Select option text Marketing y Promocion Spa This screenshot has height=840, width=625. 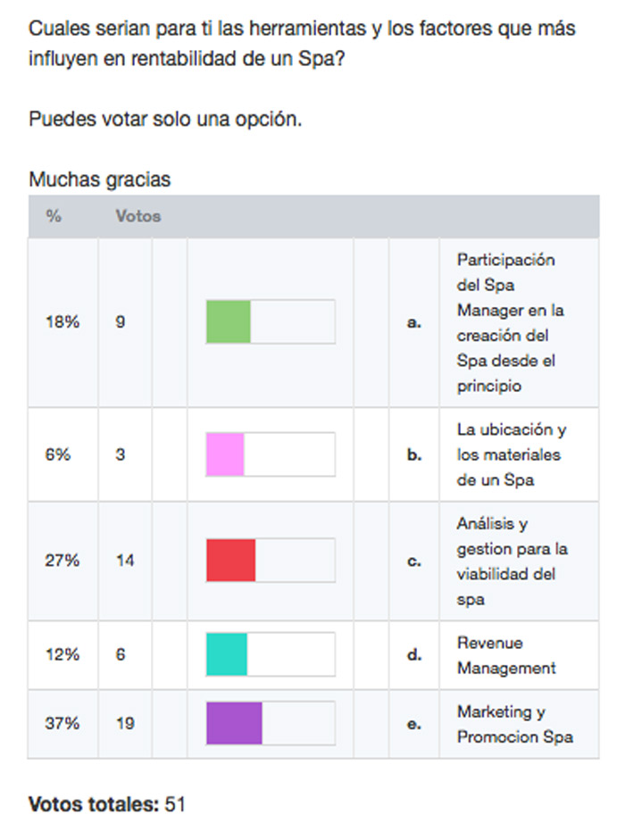point(515,724)
